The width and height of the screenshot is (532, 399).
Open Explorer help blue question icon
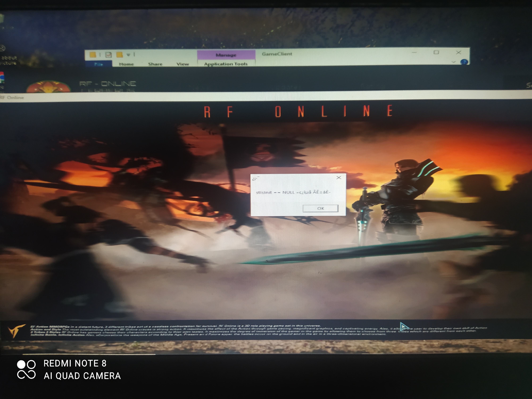(464, 62)
